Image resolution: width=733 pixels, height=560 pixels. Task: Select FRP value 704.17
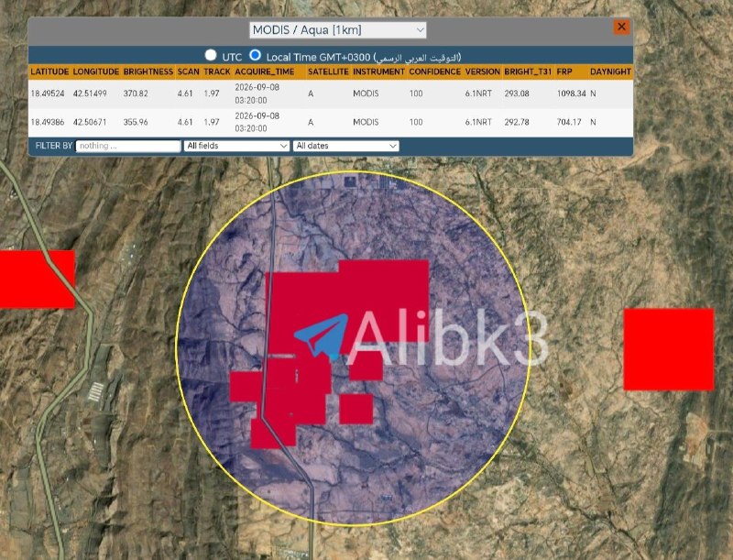tap(569, 122)
